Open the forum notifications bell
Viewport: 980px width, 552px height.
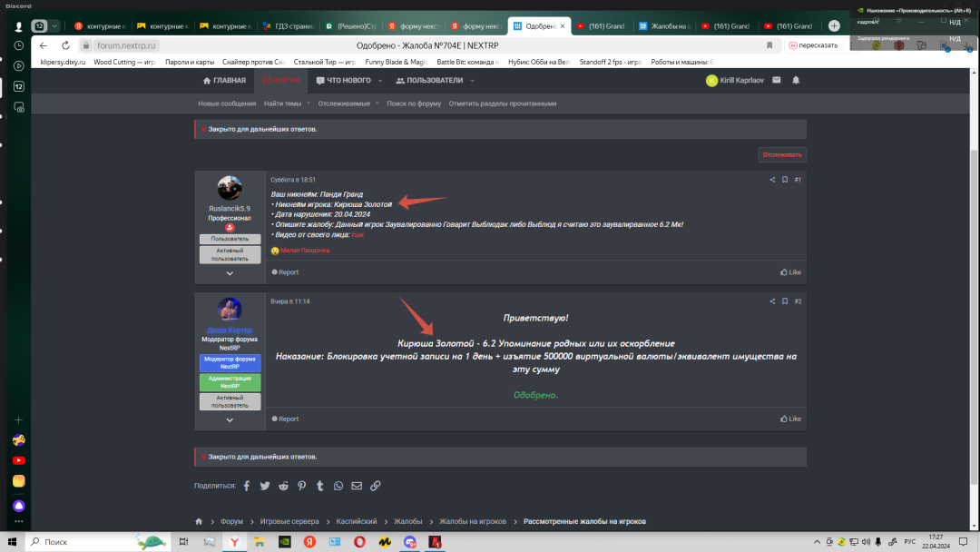[x=796, y=80]
